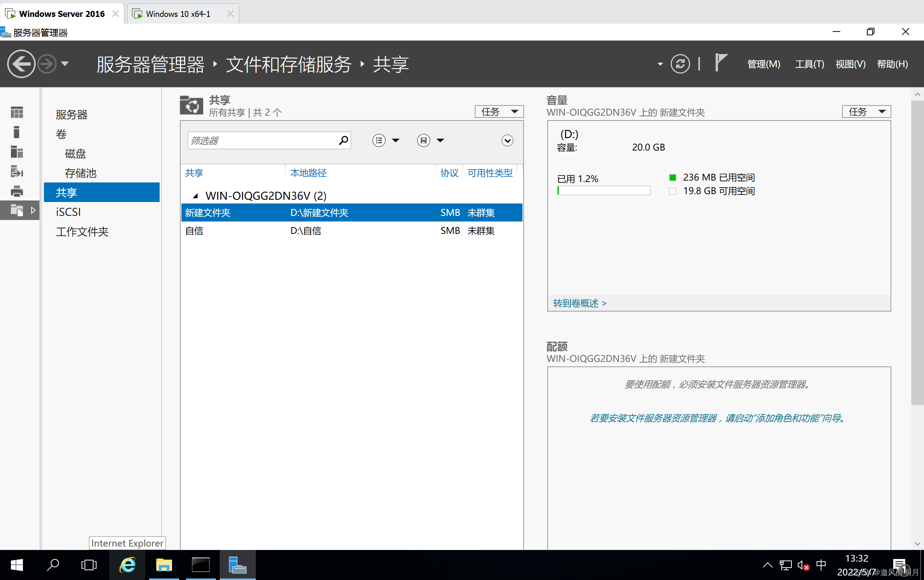This screenshot has height=580, width=924.
Task: Open the network tray icon
Action: pos(785,565)
